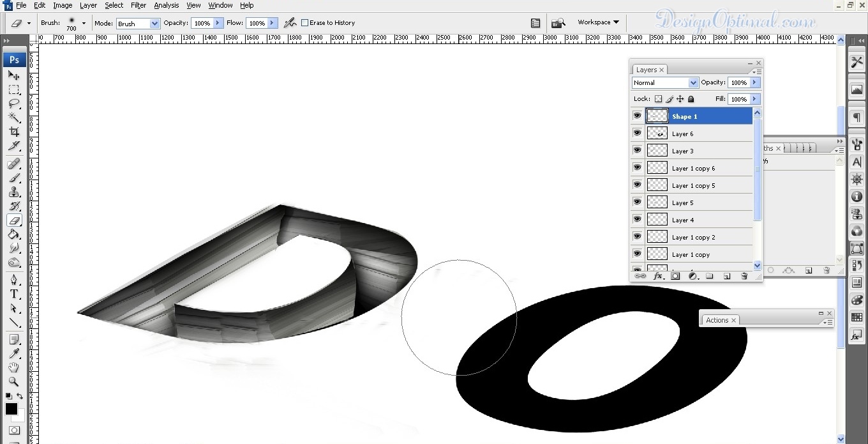This screenshot has width=868, height=444.
Task: Select the Path Selection tool
Action: 14,308
